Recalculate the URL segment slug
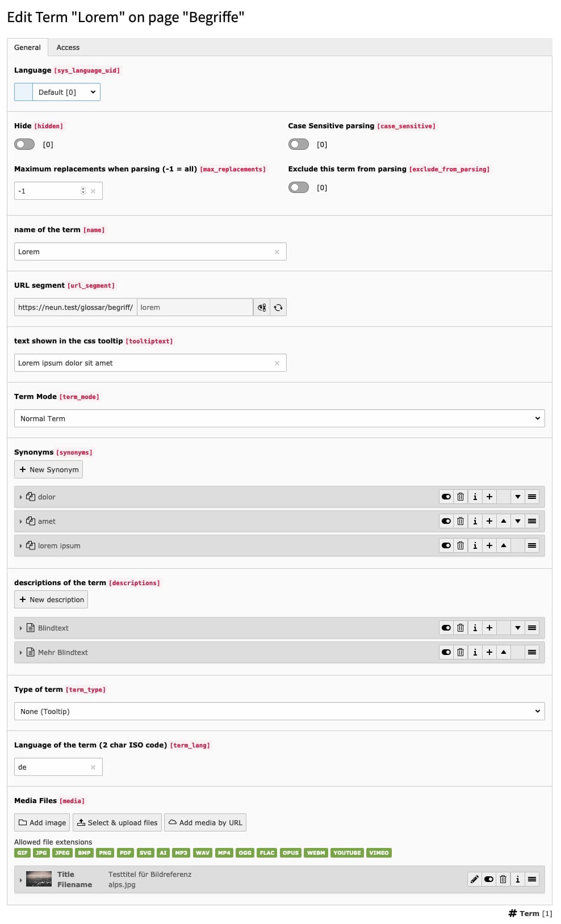Viewport: 561px width, 924px height. coord(278,308)
